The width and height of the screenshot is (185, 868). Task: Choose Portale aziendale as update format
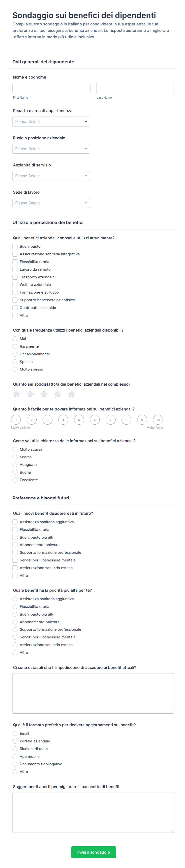tap(15, 741)
